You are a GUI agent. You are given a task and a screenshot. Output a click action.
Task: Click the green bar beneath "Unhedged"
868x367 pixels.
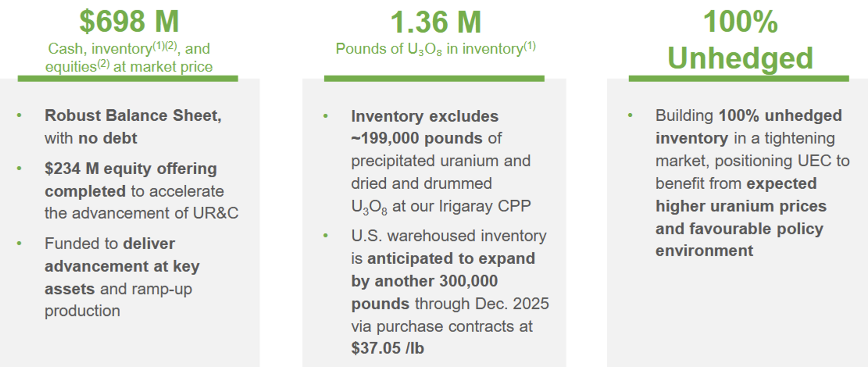coord(739,79)
